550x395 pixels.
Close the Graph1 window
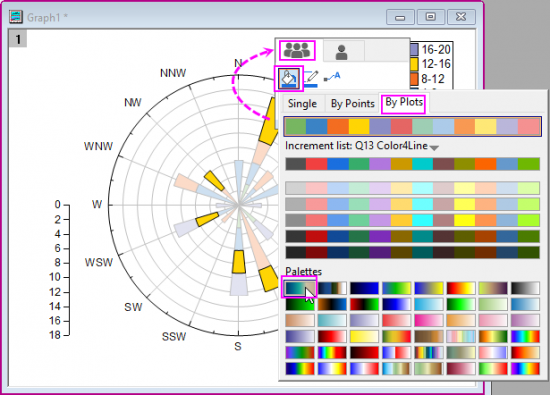pos(461,17)
